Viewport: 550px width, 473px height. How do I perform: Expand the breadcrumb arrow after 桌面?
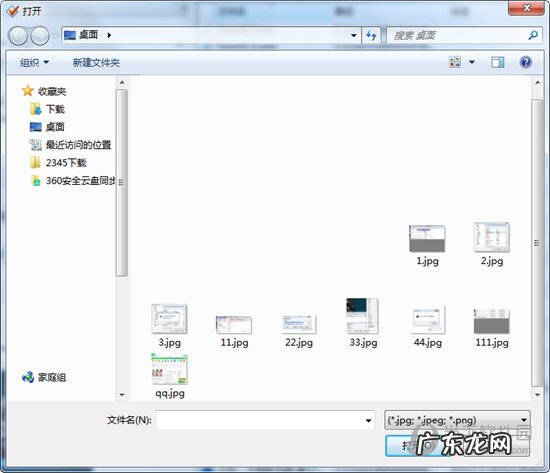pos(109,35)
